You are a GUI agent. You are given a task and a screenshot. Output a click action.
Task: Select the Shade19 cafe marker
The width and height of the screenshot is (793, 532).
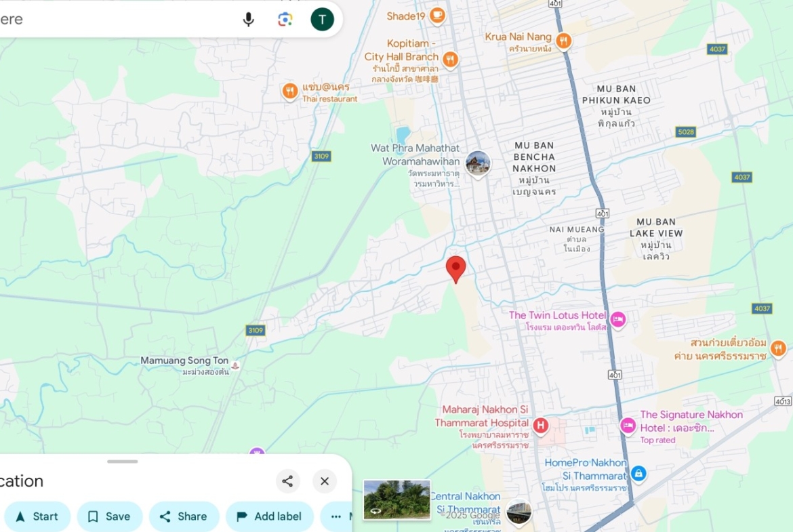pyautogui.click(x=437, y=16)
